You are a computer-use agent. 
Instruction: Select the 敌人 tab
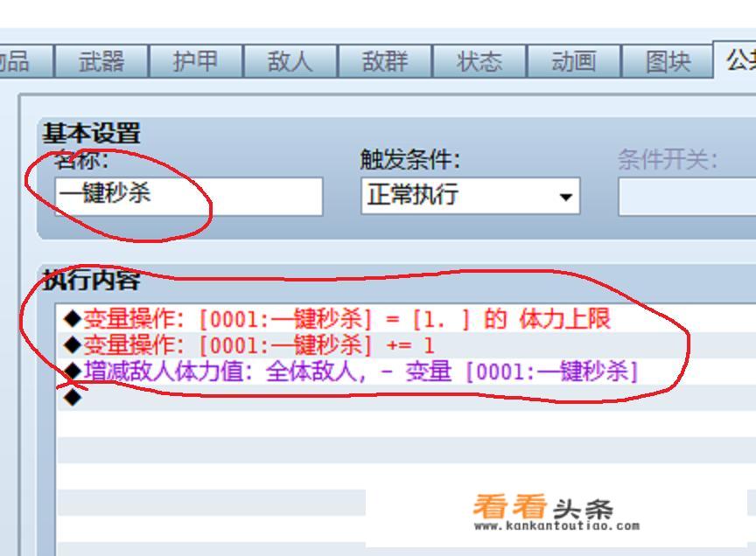[290, 62]
